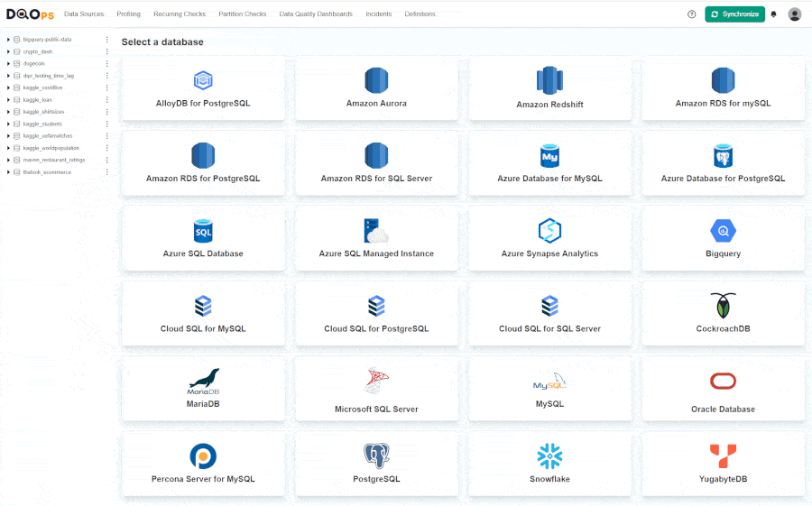Viewport: 812px width, 506px height.
Task: Open the notifications bell icon
Action: click(x=773, y=14)
